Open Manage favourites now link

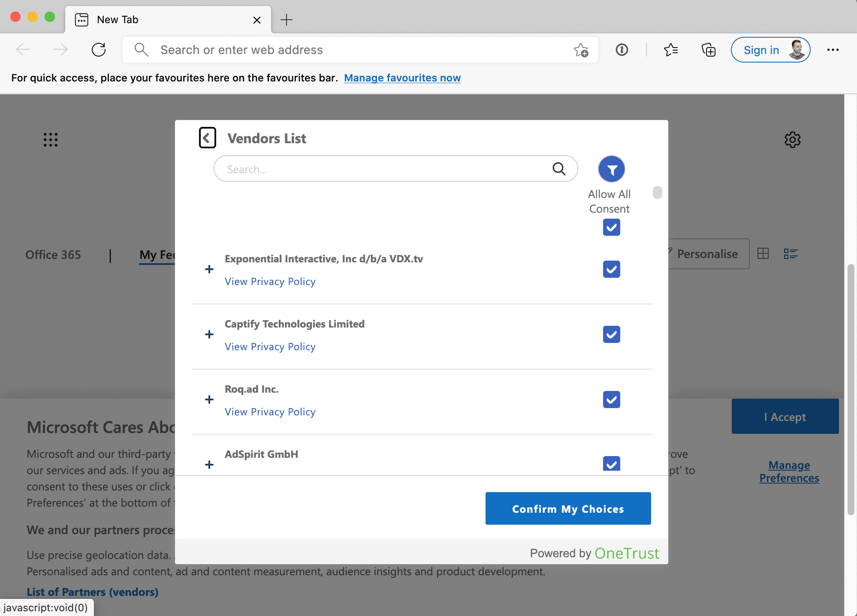click(x=402, y=78)
